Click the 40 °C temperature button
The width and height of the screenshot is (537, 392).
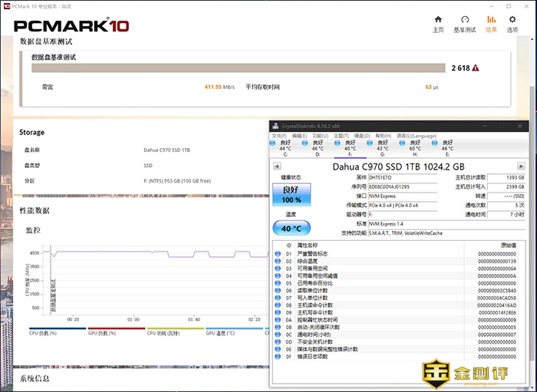292,228
